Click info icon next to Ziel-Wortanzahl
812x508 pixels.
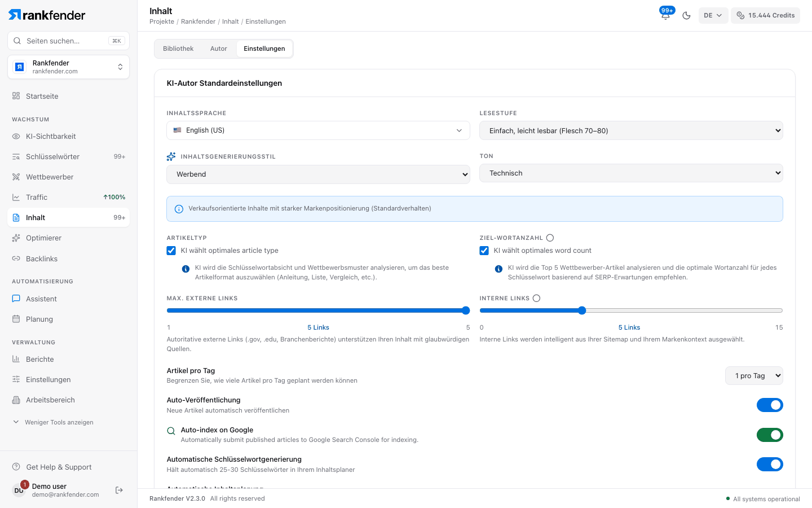point(550,238)
